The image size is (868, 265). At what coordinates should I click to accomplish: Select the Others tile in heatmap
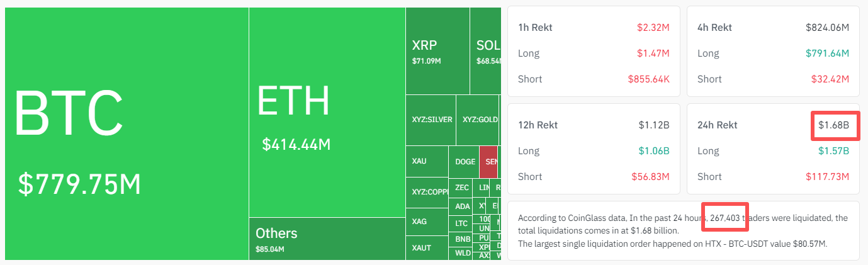(x=327, y=239)
